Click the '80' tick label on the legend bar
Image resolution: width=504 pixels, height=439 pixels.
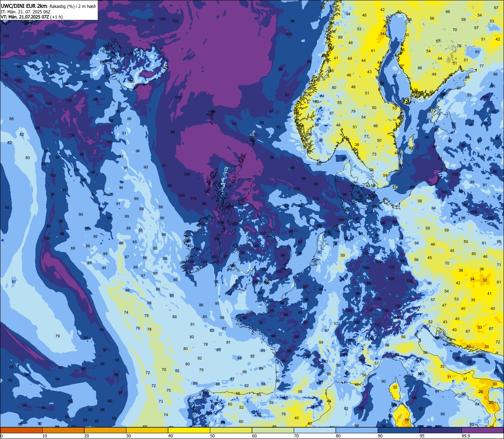(x=338, y=436)
